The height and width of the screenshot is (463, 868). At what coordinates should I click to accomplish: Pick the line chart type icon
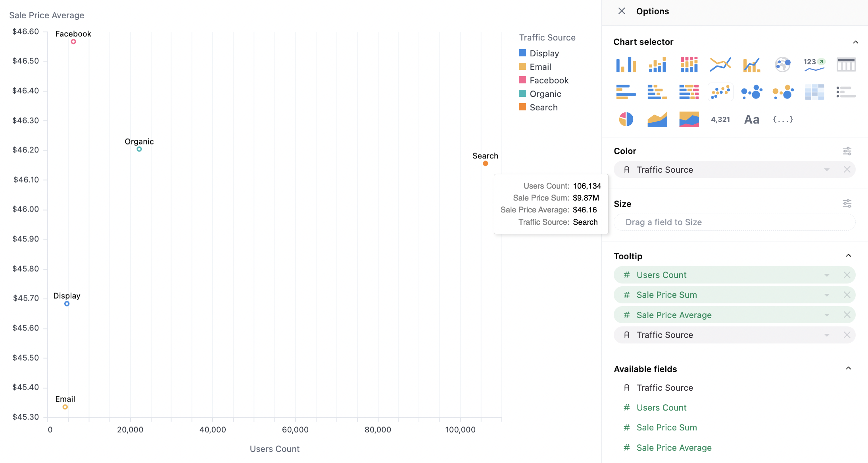pos(720,64)
